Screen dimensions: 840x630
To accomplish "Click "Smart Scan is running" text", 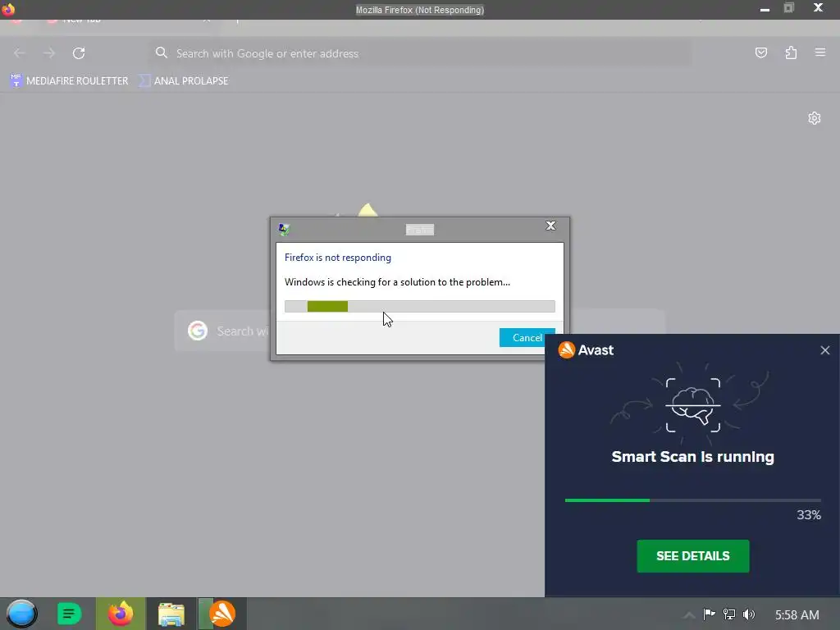I will coord(692,457).
